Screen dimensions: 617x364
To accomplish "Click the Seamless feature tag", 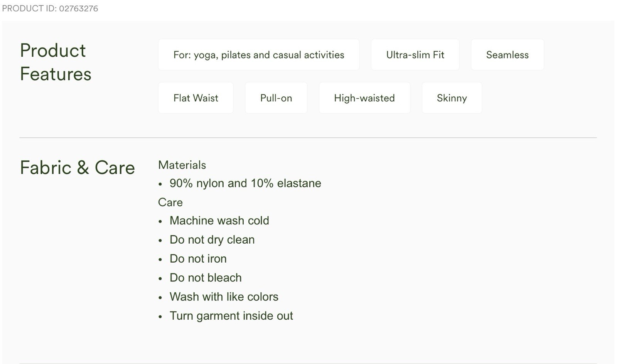I will tap(507, 55).
